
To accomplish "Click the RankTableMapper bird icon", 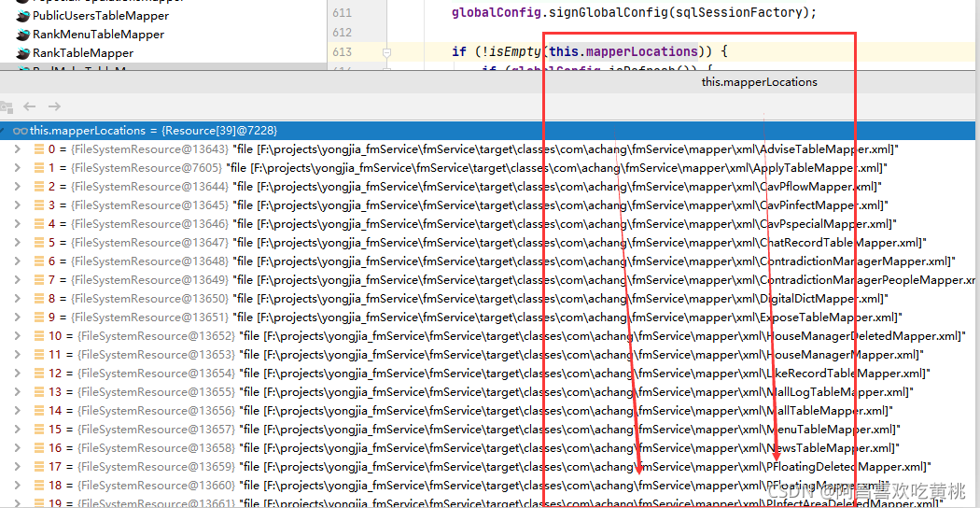I will (x=23, y=53).
